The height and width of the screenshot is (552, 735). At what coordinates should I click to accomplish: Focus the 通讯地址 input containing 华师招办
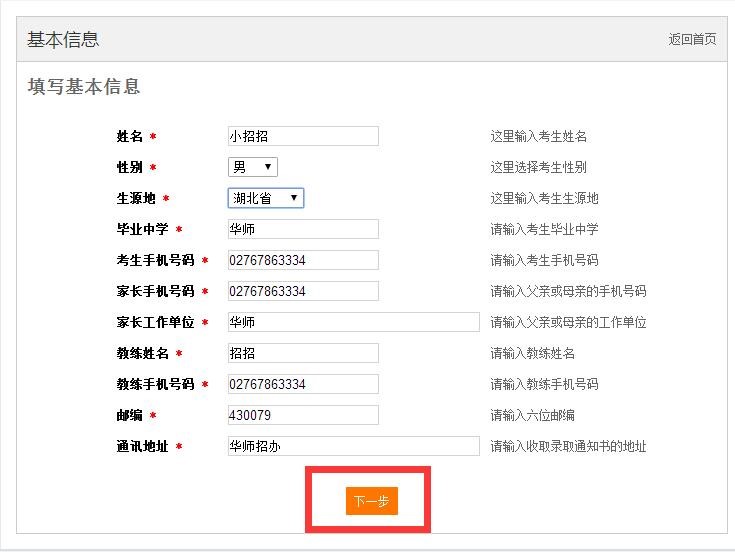353,446
